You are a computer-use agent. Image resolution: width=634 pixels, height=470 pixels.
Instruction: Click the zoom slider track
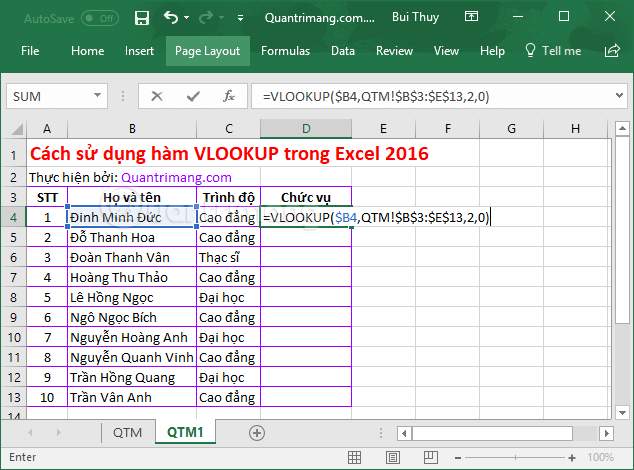(515, 458)
